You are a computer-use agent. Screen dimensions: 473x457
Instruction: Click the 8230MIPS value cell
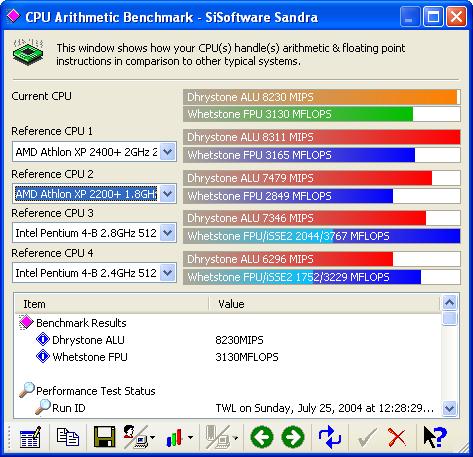pyautogui.click(x=239, y=340)
